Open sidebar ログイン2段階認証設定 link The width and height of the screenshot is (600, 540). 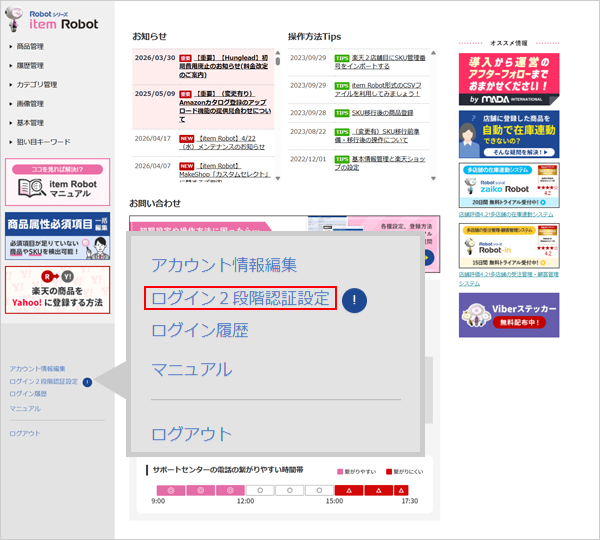[x=44, y=382]
